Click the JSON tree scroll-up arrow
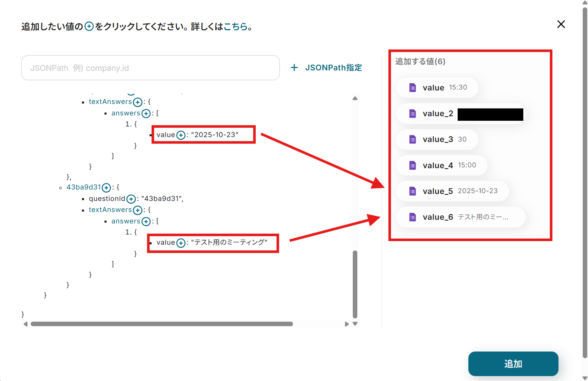 tap(355, 98)
